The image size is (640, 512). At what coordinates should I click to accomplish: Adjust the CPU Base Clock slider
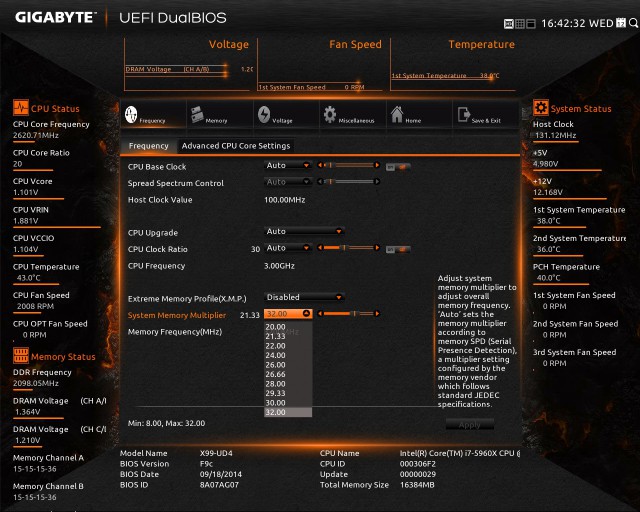tap(349, 165)
